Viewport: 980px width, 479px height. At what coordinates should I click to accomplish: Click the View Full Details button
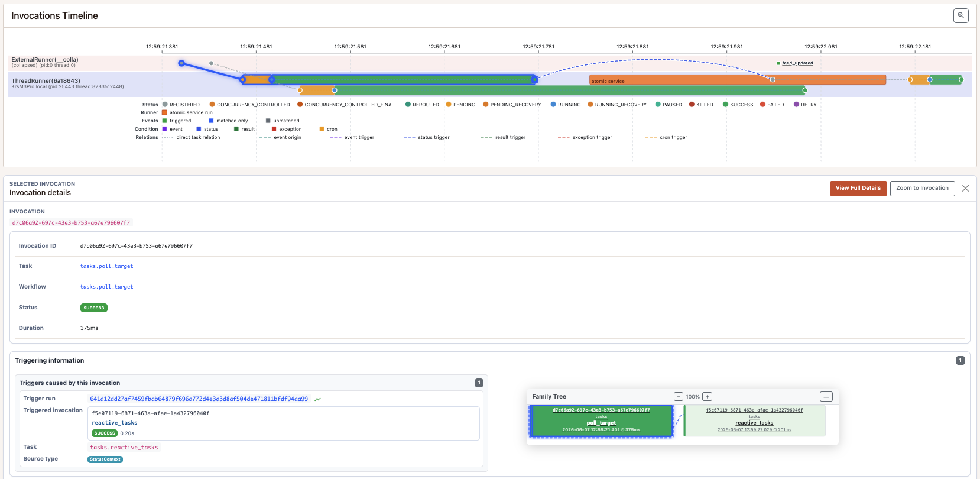pyautogui.click(x=858, y=188)
